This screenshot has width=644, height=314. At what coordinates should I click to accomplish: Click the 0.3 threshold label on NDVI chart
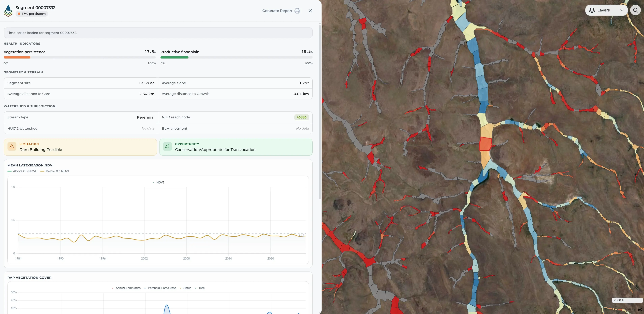click(302, 235)
